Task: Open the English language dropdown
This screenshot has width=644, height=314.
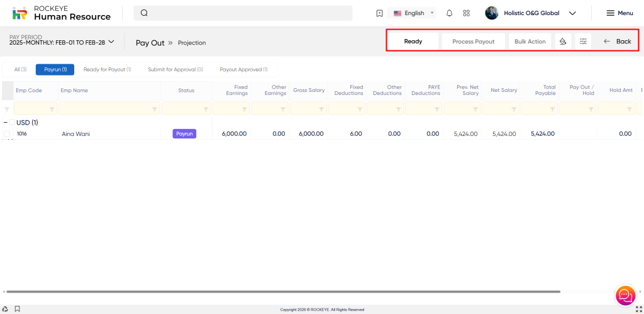Action: [x=414, y=13]
